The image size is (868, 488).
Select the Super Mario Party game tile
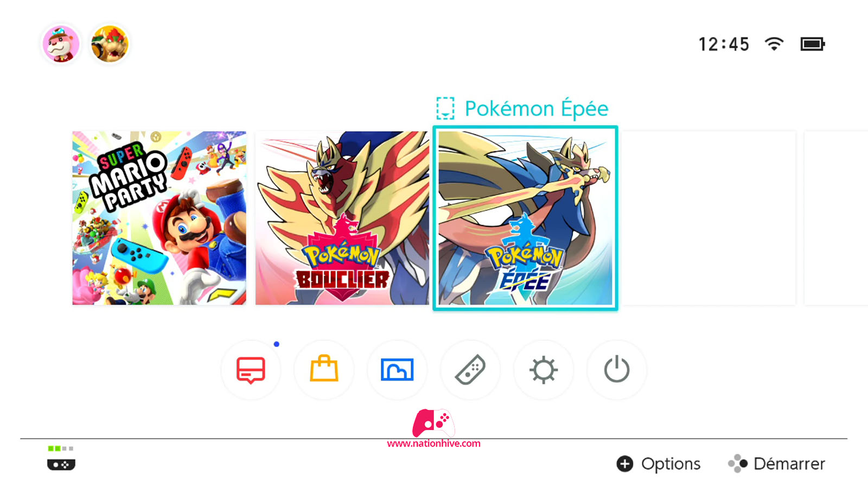(x=159, y=218)
